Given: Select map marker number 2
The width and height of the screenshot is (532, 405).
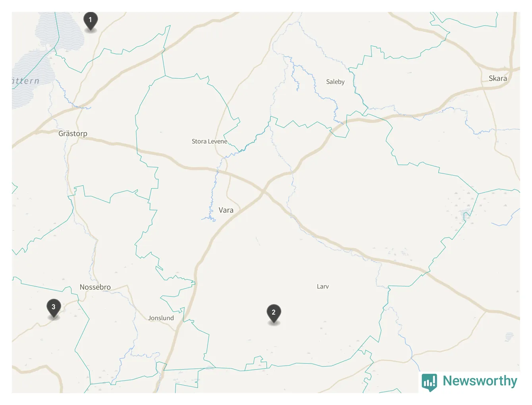Looking at the screenshot, I should click(274, 314).
